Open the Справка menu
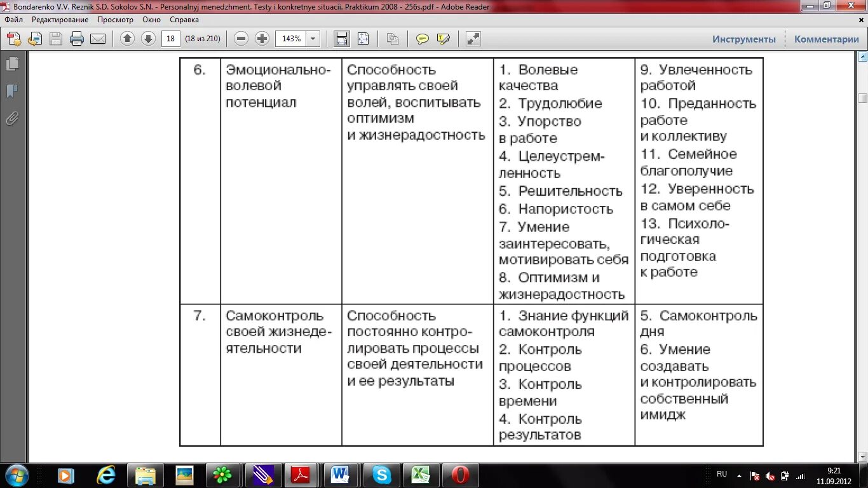The width and height of the screenshot is (868, 488). click(184, 20)
